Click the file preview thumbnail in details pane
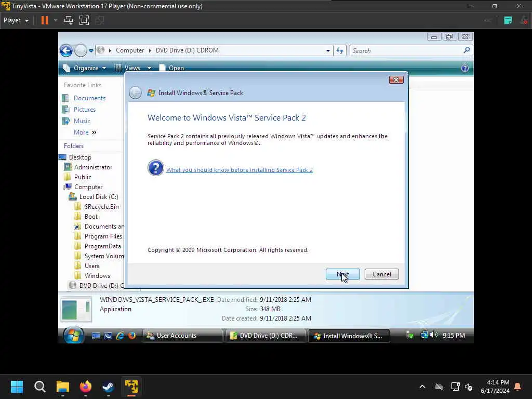This screenshot has height=399, width=532. pos(76,309)
